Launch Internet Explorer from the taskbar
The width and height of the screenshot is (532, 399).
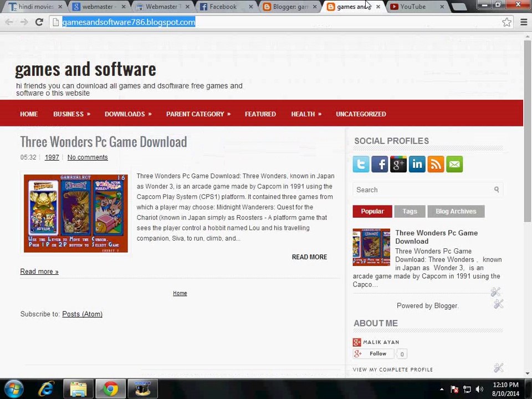tap(46, 388)
